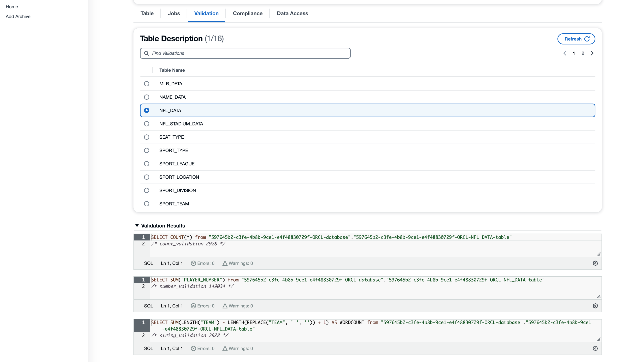Click Errors icon in count validation status bar
Image resolution: width=644 pixels, height=362 pixels.
click(193, 263)
